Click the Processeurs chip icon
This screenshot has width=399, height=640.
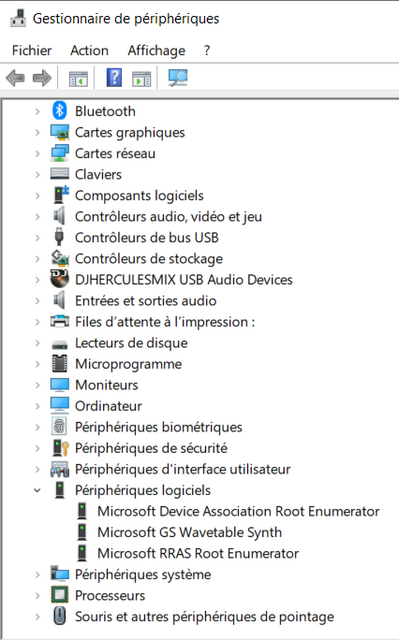[60, 595]
